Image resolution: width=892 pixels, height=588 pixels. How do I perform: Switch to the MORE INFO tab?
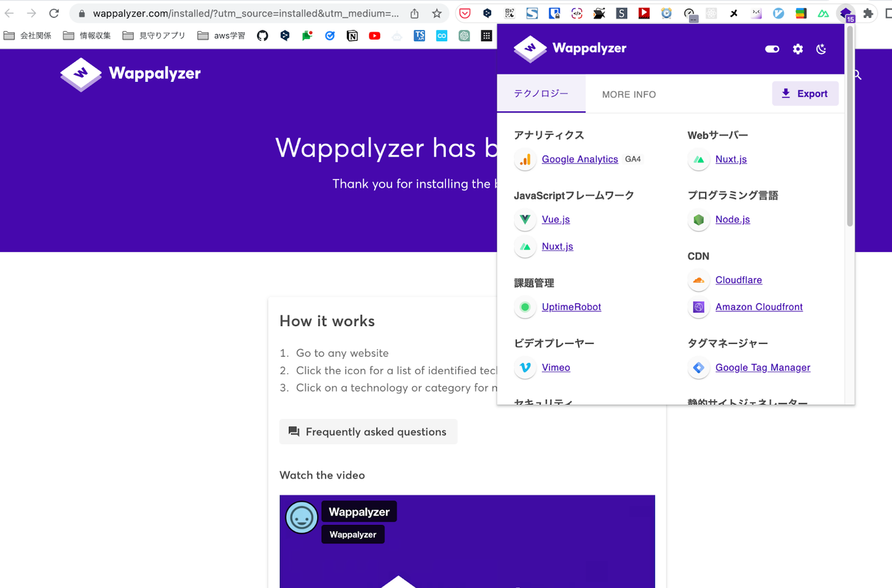pyautogui.click(x=629, y=94)
